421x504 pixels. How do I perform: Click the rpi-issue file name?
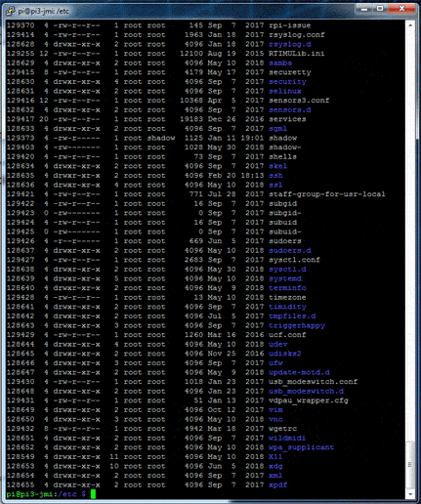point(289,25)
